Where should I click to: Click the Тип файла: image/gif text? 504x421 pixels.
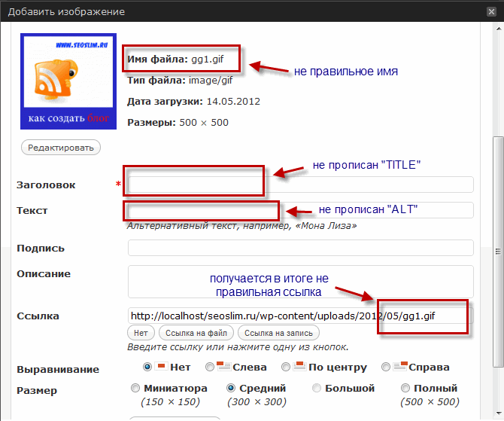(180, 80)
